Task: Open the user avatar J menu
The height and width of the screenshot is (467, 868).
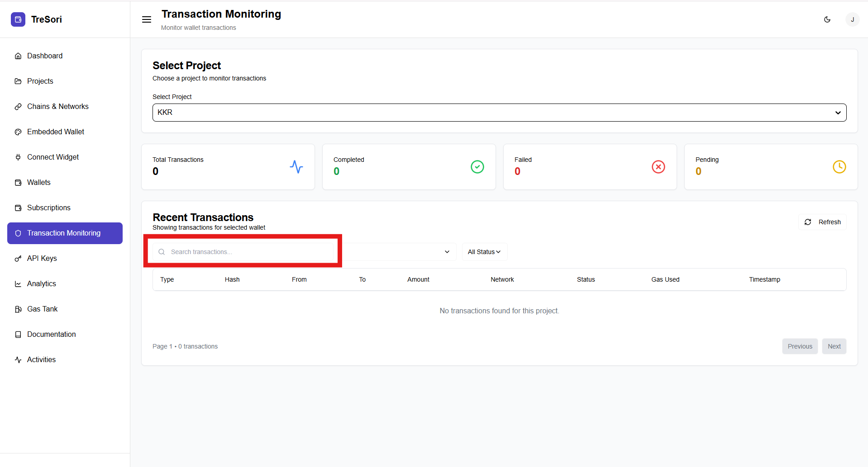Action: point(852,19)
